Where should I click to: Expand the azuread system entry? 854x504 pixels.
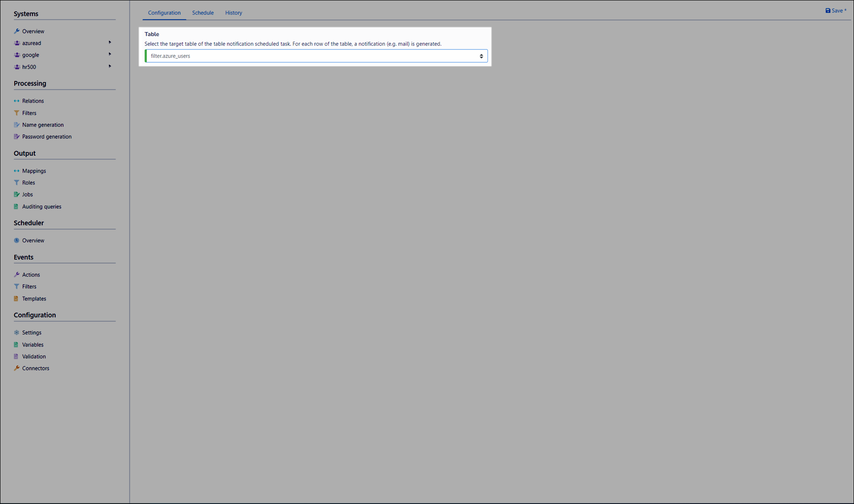[110, 42]
